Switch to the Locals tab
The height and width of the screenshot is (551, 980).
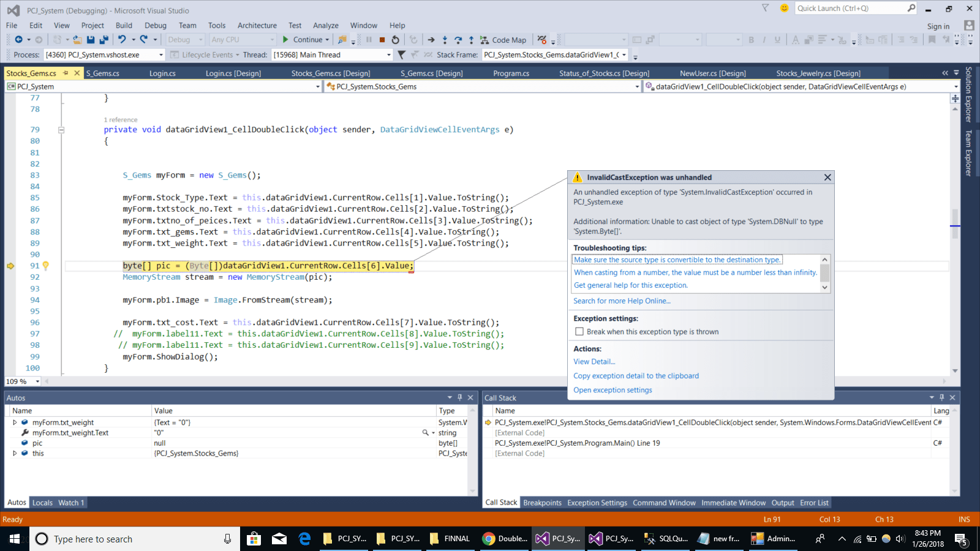42,503
